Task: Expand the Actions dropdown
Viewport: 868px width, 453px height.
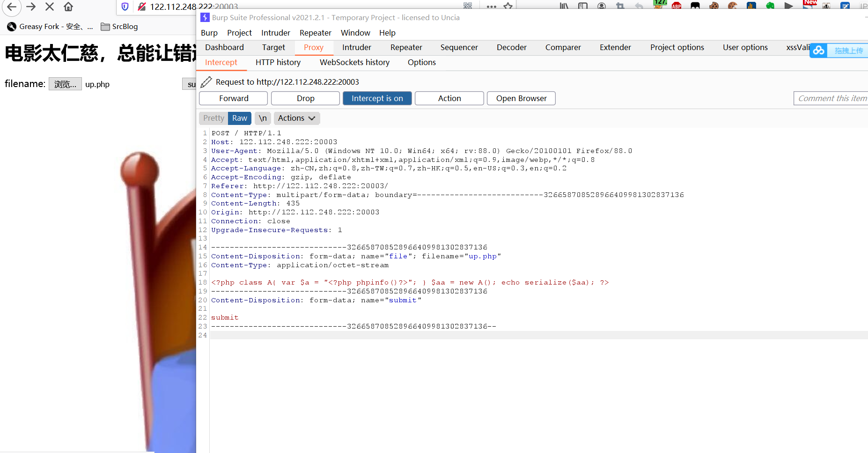Action: [x=296, y=118]
